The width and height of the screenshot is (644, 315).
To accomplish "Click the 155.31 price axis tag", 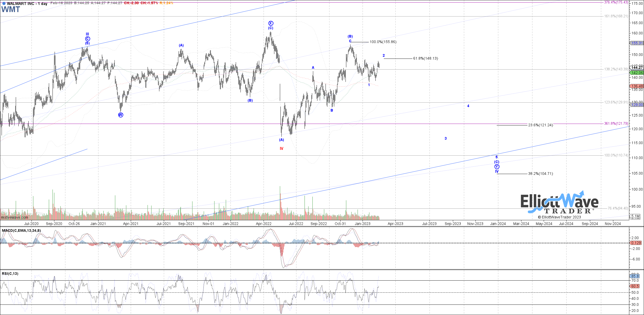I will click(x=636, y=43).
